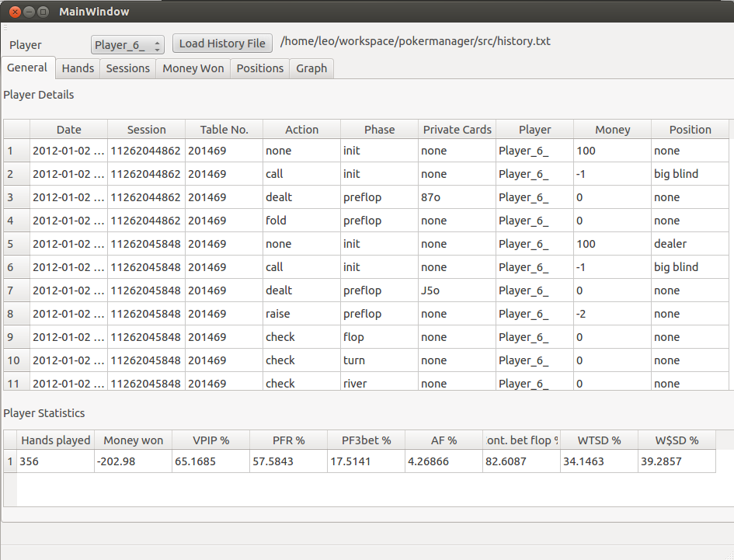Screen dimensions: 734x560
Task: Select the '-2' money cell
Action: tap(613, 314)
